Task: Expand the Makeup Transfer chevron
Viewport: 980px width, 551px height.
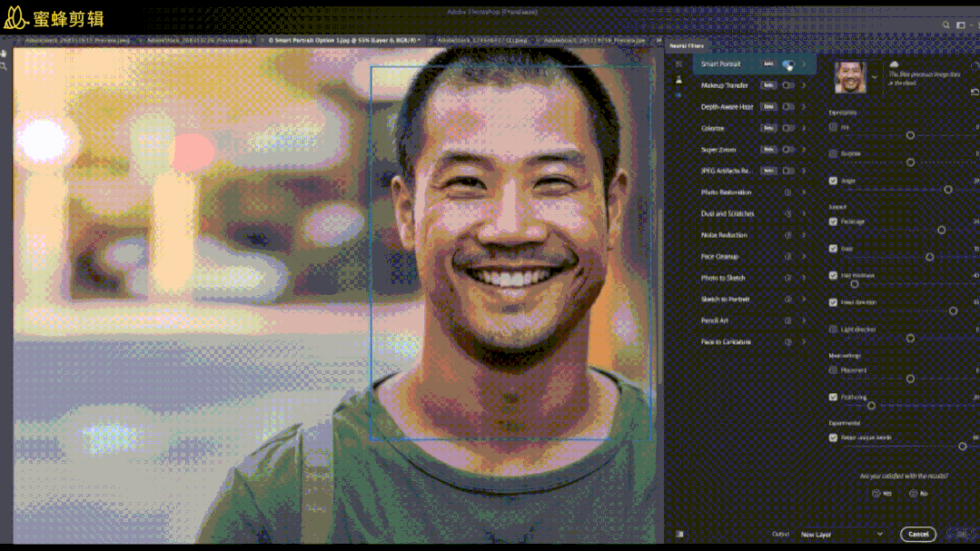Action: 805,85
